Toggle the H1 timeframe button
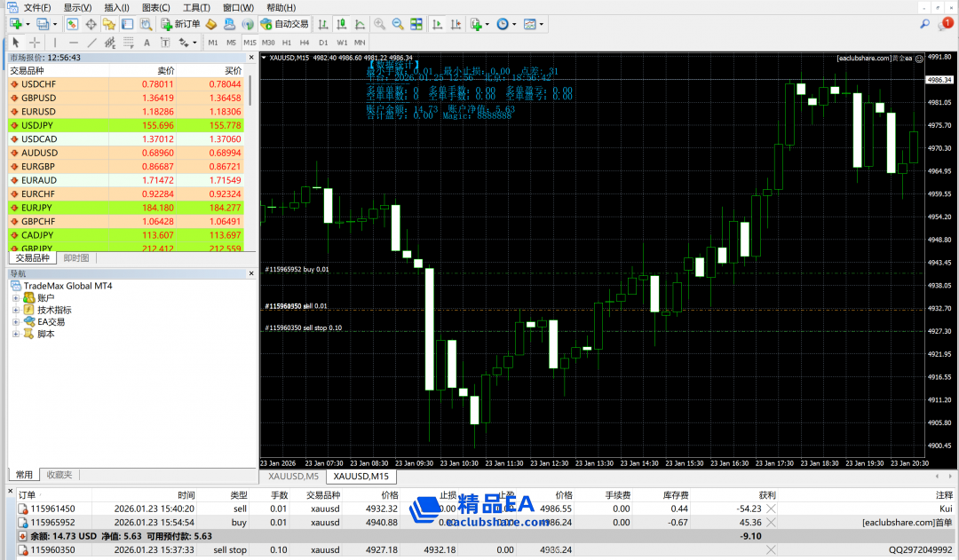 (286, 42)
